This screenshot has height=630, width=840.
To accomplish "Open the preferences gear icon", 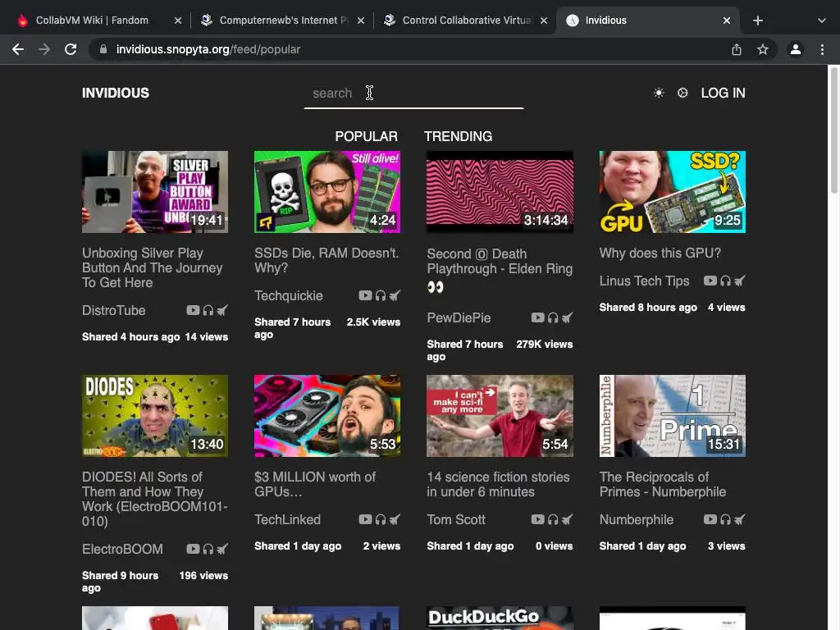I will (682, 93).
